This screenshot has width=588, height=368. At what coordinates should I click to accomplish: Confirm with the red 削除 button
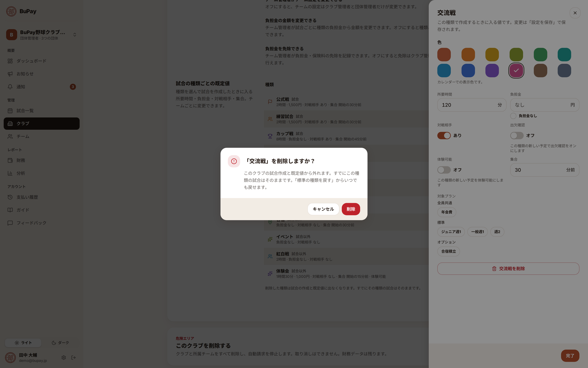pos(351,209)
